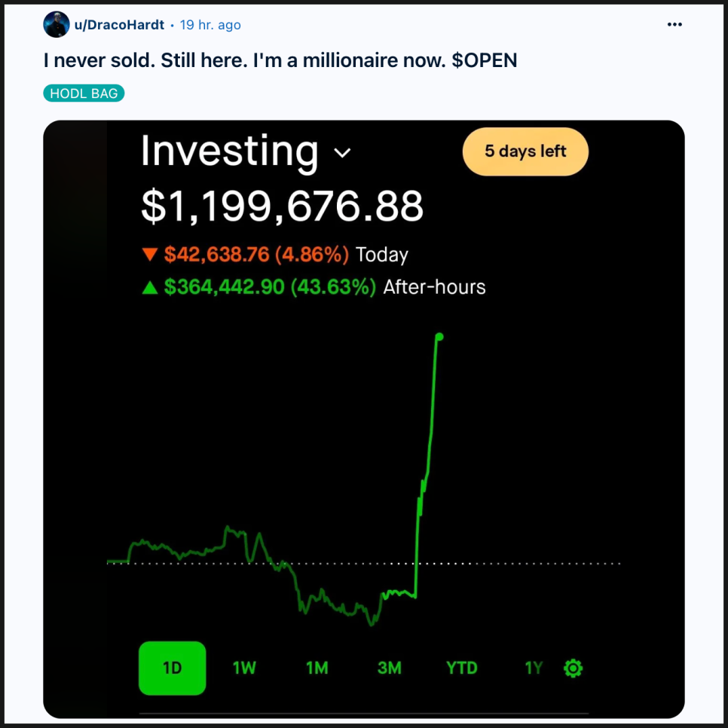Image resolution: width=728 pixels, height=728 pixels.
Task: Switch chart to 1W range
Action: coord(244,668)
